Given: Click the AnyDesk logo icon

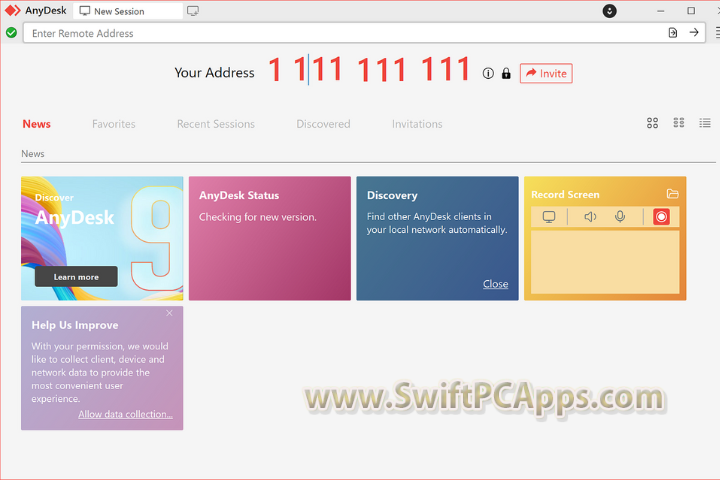Looking at the screenshot, I should tap(13, 11).
